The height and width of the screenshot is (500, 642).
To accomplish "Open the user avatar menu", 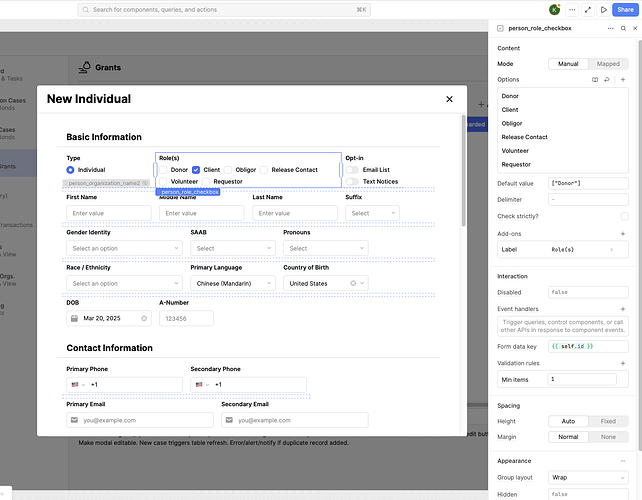I will [x=555, y=10].
